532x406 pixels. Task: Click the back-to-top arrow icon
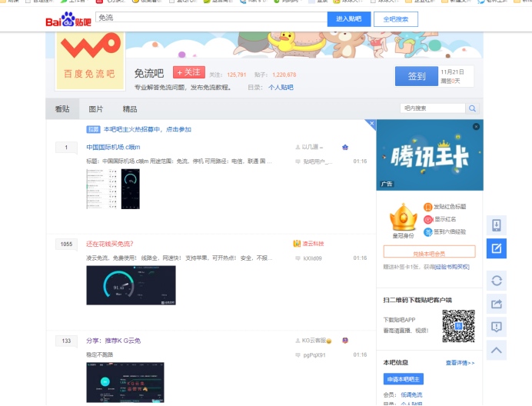point(497,350)
